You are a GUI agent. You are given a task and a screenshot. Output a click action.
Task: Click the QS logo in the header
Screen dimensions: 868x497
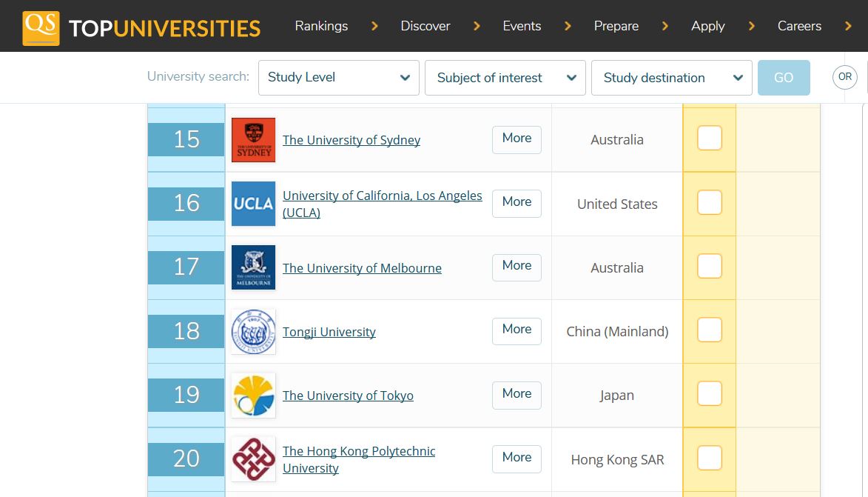tap(41, 25)
